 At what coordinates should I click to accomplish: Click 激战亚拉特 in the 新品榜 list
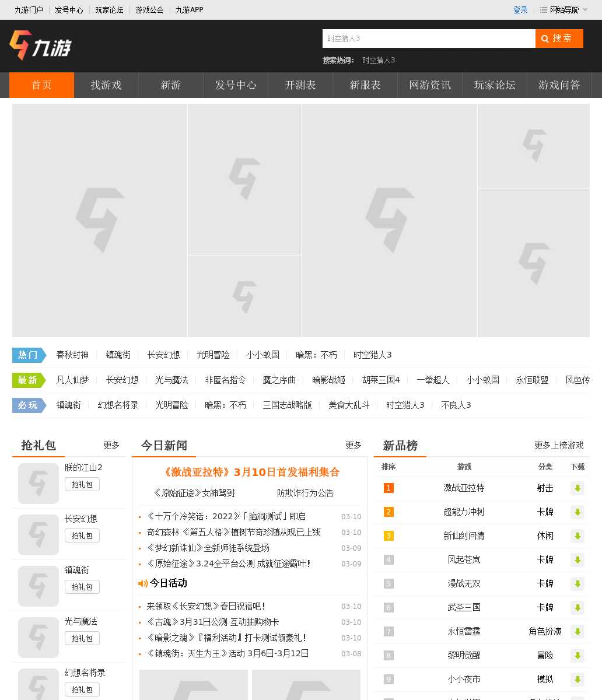click(x=464, y=488)
